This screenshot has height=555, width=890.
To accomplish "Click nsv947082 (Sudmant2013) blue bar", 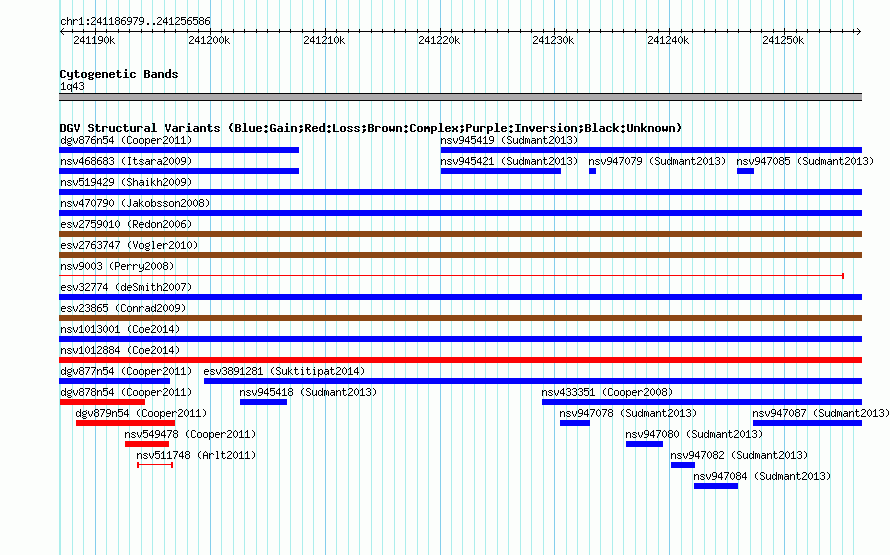I will click(x=683, y=465).
